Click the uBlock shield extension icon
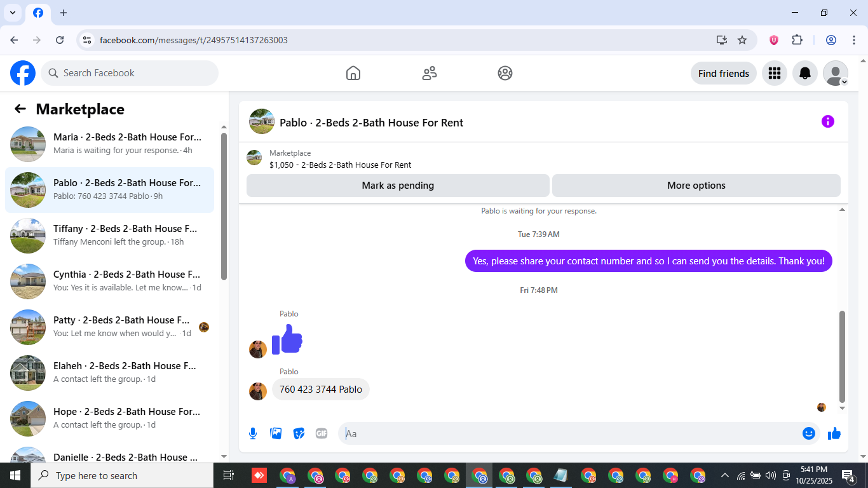The image size is (868, 488). pyautogui.click(x=774, y=40)
